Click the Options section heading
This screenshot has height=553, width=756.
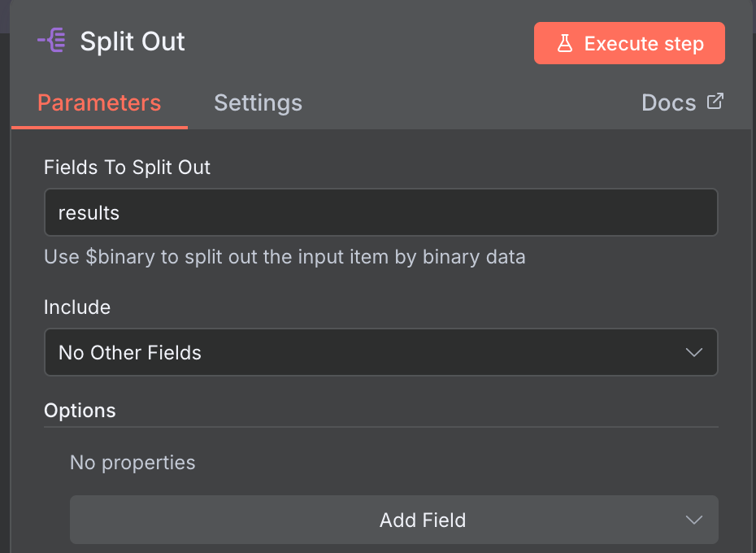[x=80, y=411]
